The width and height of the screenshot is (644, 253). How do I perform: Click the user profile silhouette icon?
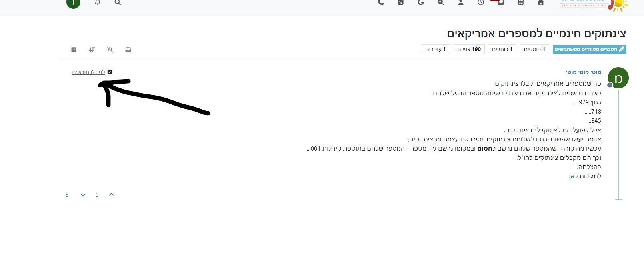point(461,2)
